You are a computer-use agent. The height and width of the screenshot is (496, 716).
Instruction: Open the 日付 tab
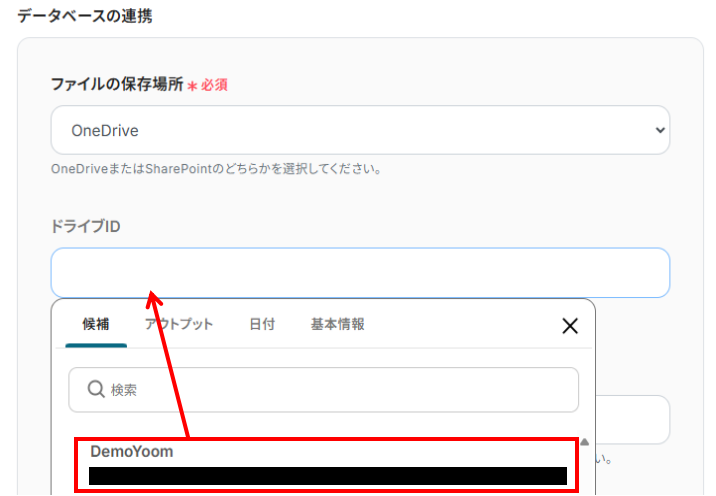pos(262,324)
